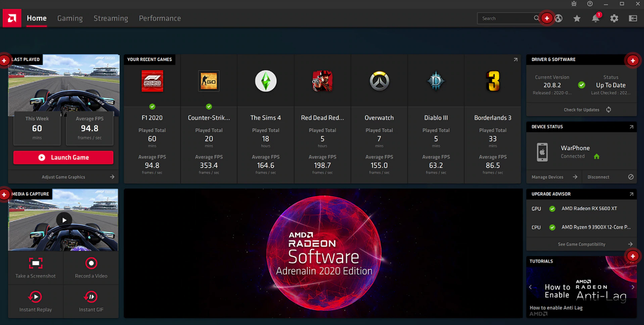Image resolution: width=644 pixels, height=325 pixels.
Task: Start Record a Video
Action: [91, 268]
